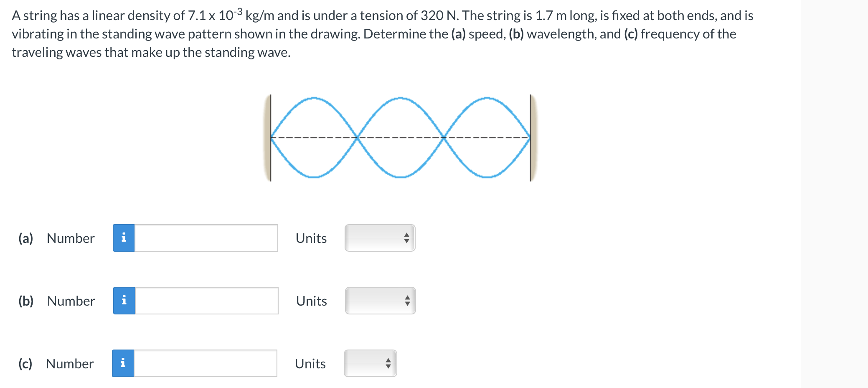868x388 pixels.
Task: Open the Units dropdown for part (a)
Action: [x=379, y=238]
